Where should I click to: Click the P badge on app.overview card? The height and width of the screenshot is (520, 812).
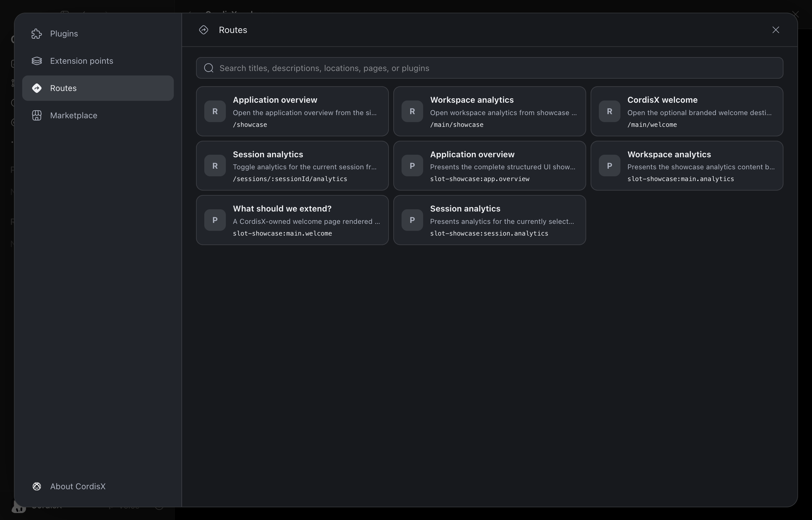(412, 166)
